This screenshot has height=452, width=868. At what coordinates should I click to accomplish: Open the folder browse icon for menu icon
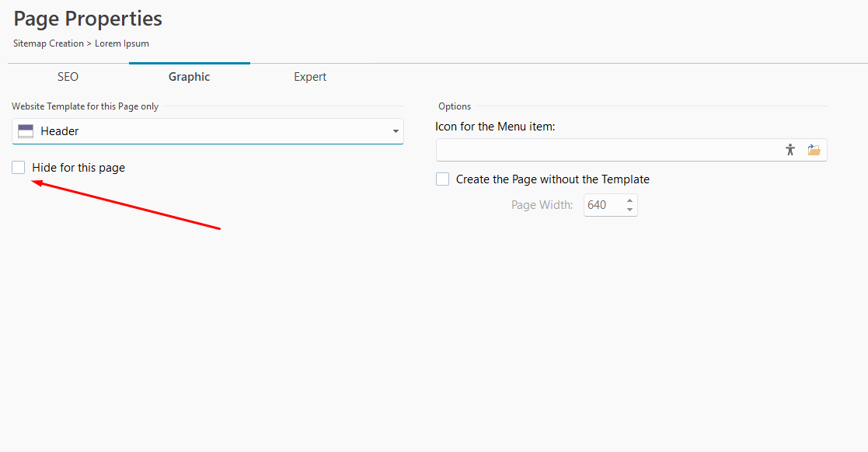tap(814, 150)
